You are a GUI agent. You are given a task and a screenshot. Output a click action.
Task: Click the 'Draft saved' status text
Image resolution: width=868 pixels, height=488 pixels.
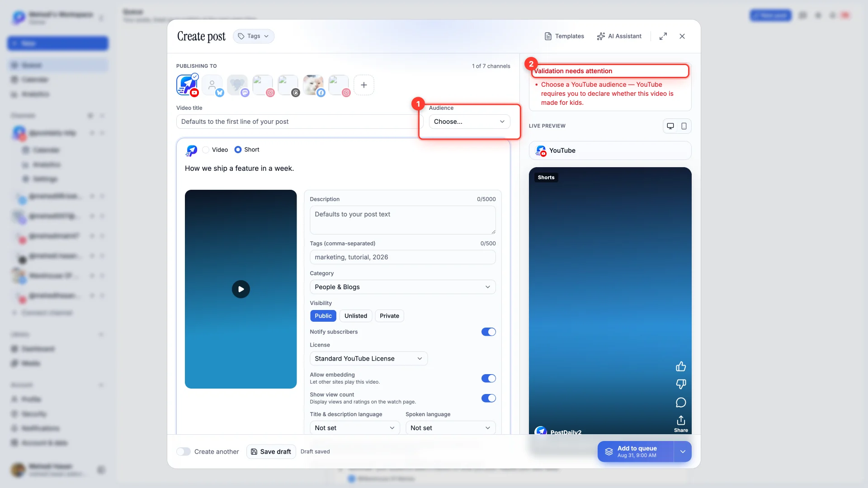[315, 452]
